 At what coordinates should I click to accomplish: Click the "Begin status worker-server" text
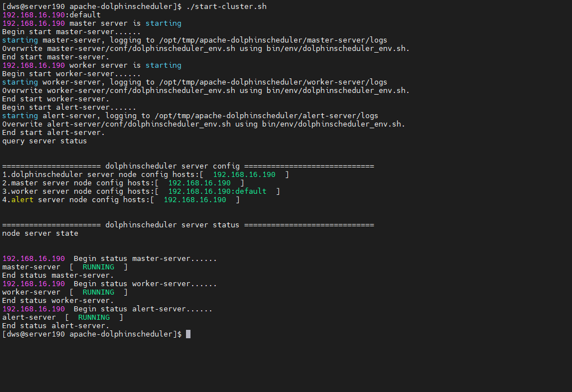coord(145,284)
